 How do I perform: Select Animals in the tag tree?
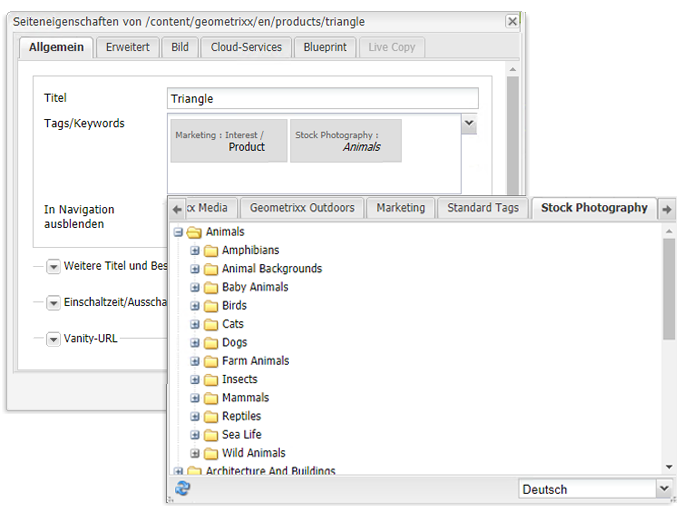pos(225,232)
